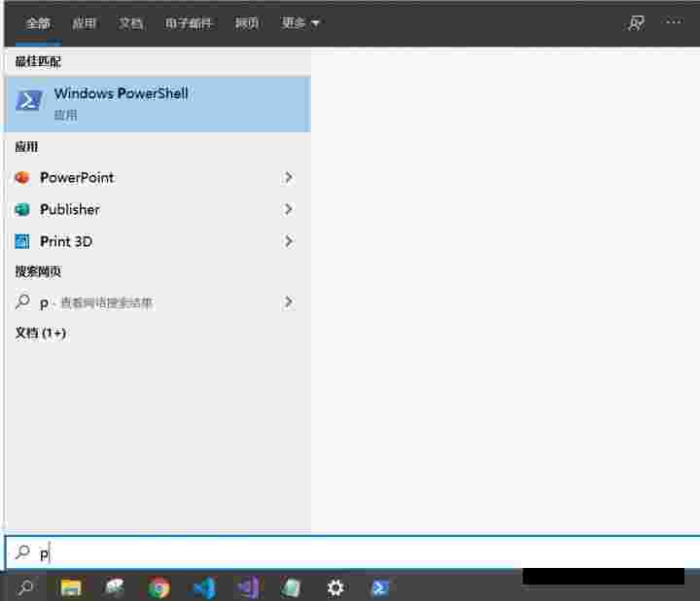Open the 更多 (More) dropdown
Viewport: 700px width, 601px height.
click(300, 22)
